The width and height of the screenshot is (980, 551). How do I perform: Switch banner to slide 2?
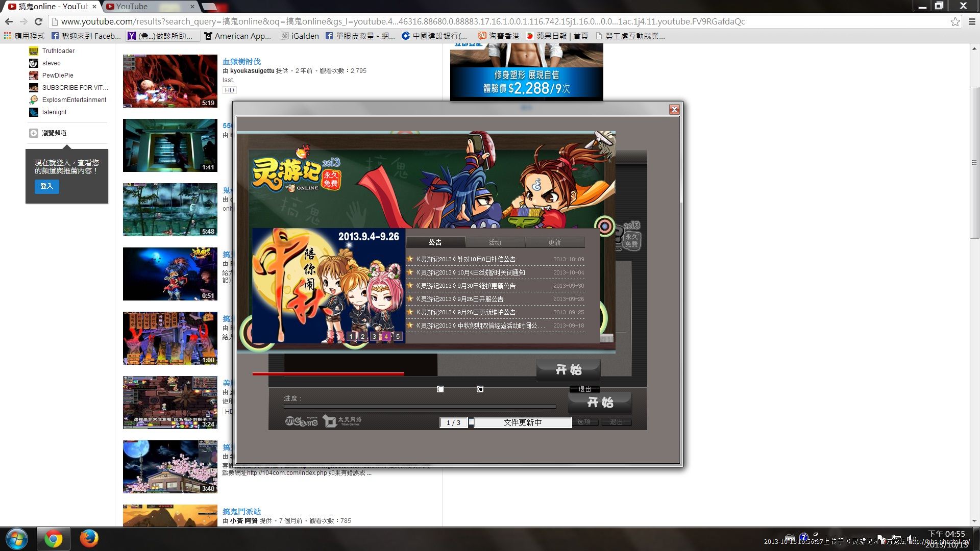(x=362, y=336)
